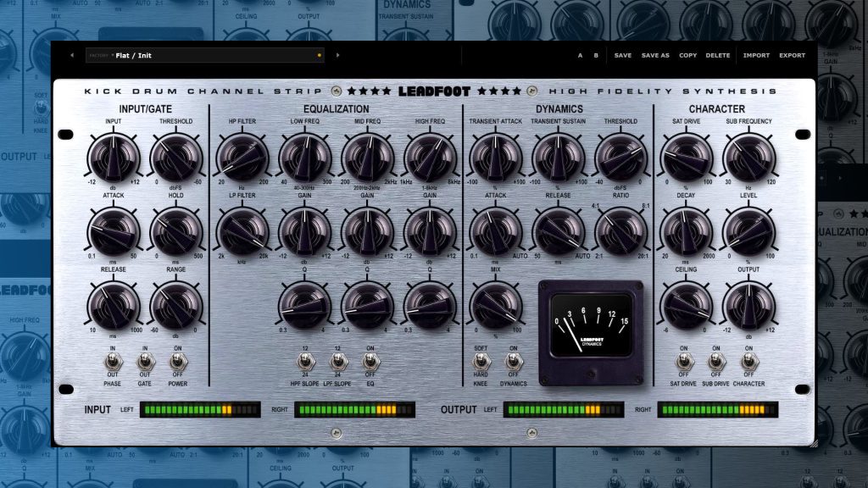The image size is (868, 488).
Task: Flip the Power ON/OFF switch
Action: 178,362
